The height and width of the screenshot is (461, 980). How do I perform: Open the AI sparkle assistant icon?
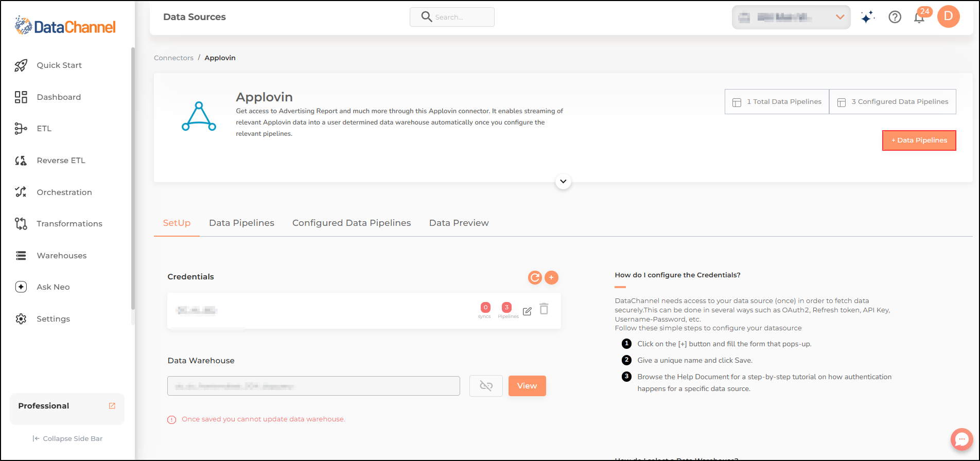click(x=868, y=17)
